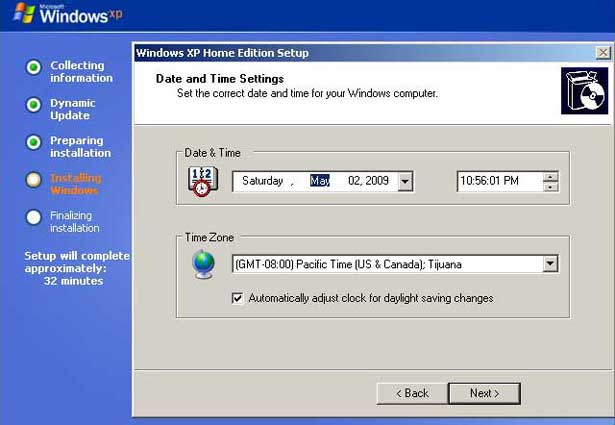Viewport: 615px width, 425px height.
Task: Click 'Automatically adjust clock' label text
Action: 371,298
